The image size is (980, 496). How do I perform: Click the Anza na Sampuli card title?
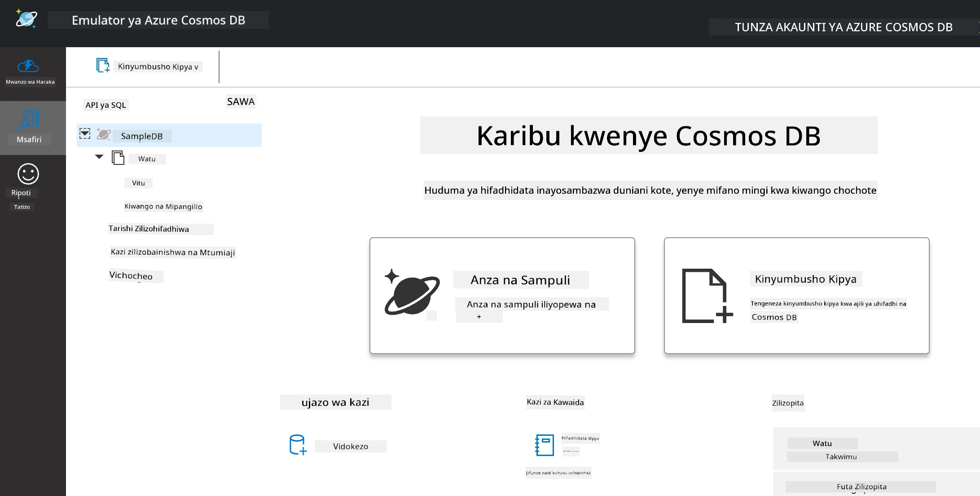521,280
